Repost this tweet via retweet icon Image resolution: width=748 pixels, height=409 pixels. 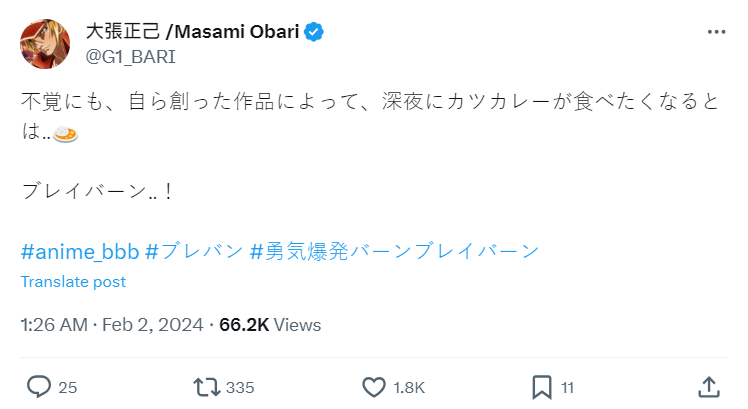208,386
